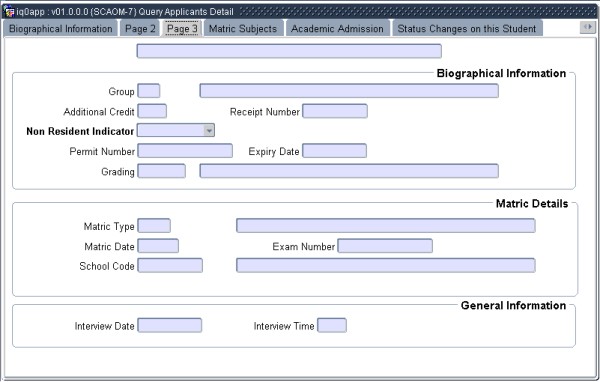Focus the Additional Credit field

tap(152, 111)
